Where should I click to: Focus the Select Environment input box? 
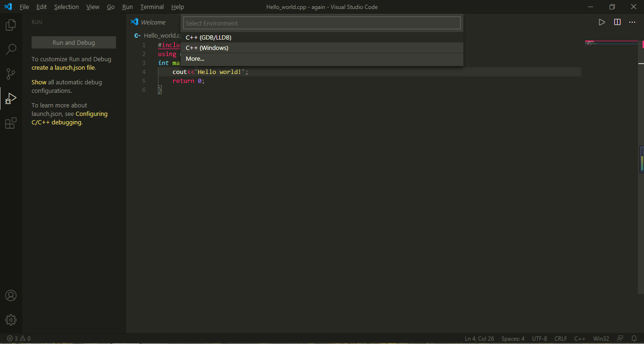pyautogui.click(x=322, y=23)
